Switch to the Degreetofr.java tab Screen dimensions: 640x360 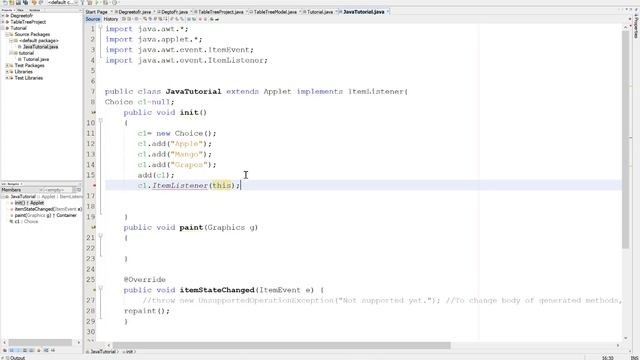coord(134,12)
